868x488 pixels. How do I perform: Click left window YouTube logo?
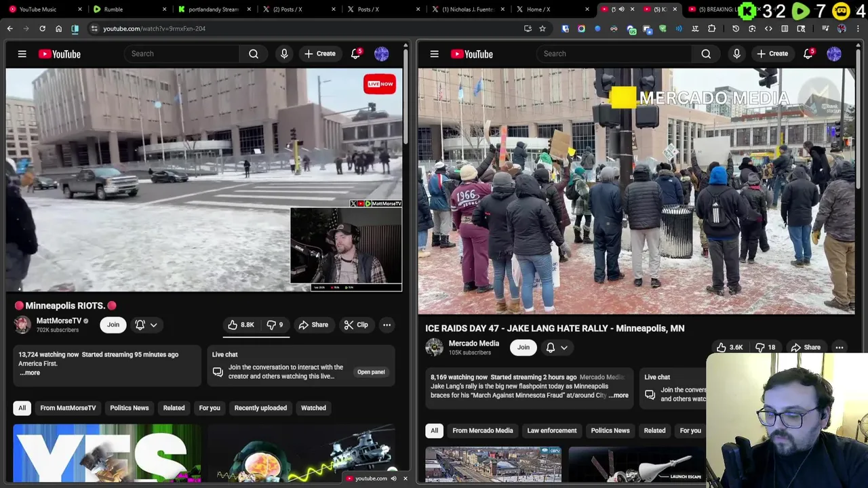(59, 54)
